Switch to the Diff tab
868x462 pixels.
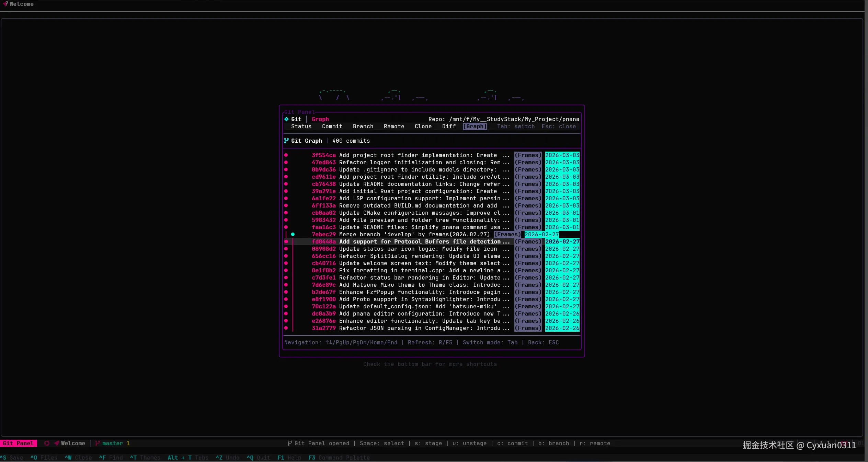[449, 126]
